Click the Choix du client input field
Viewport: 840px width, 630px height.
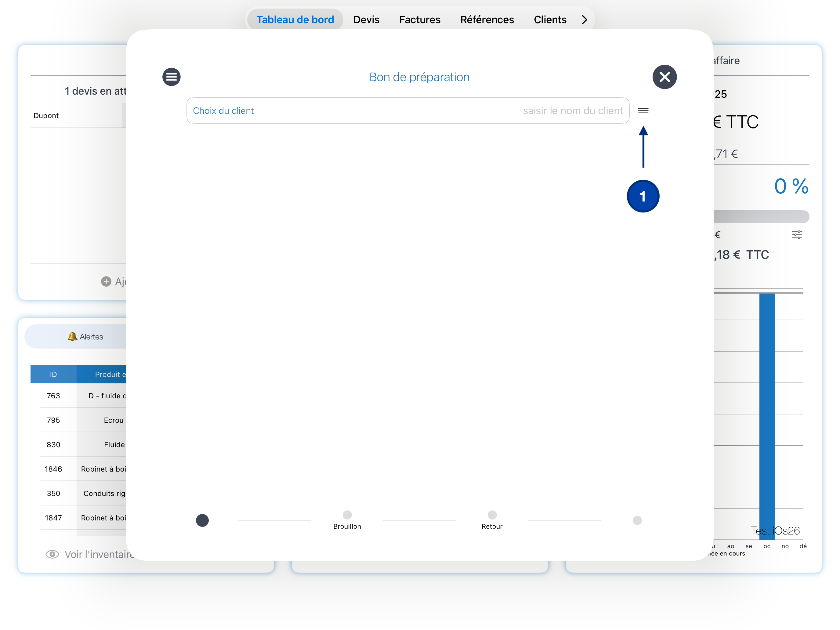(x=407, y=110)
